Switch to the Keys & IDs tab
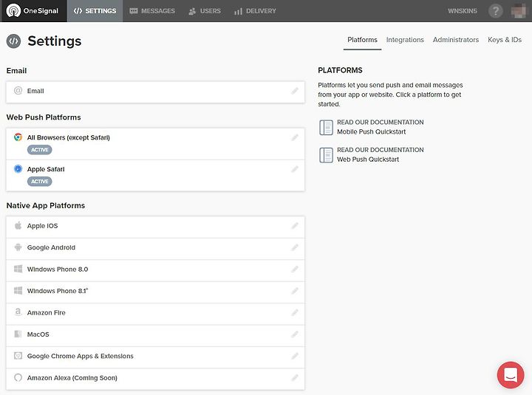This screenshot has width=532, height=395. tap(505, 40)
